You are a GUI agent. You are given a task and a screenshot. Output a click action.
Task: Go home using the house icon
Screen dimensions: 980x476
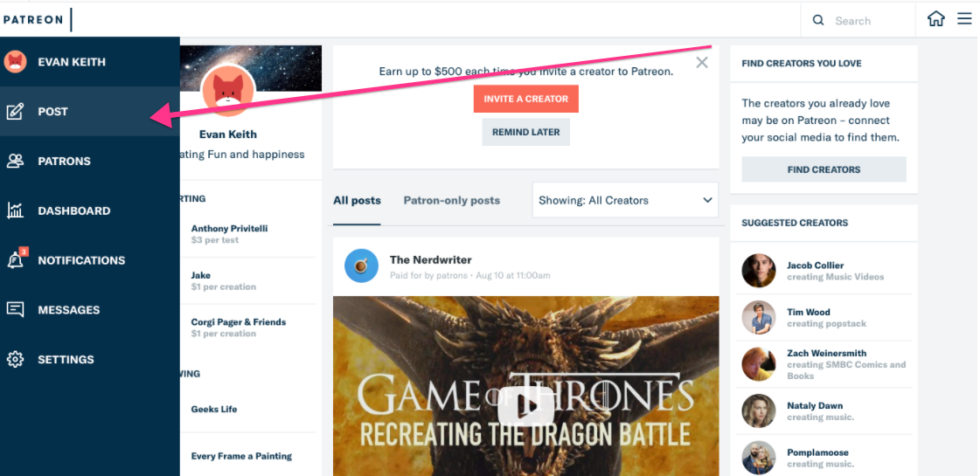(935, 19)
